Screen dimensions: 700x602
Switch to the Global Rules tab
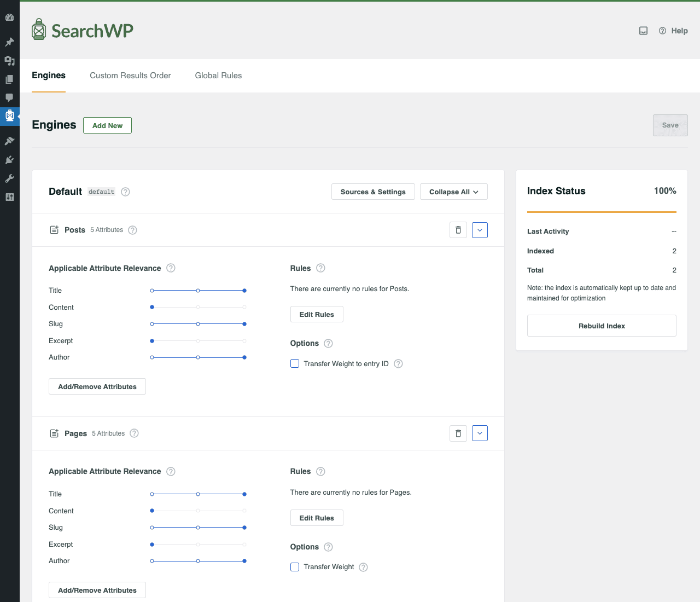[x=218, y=76]
